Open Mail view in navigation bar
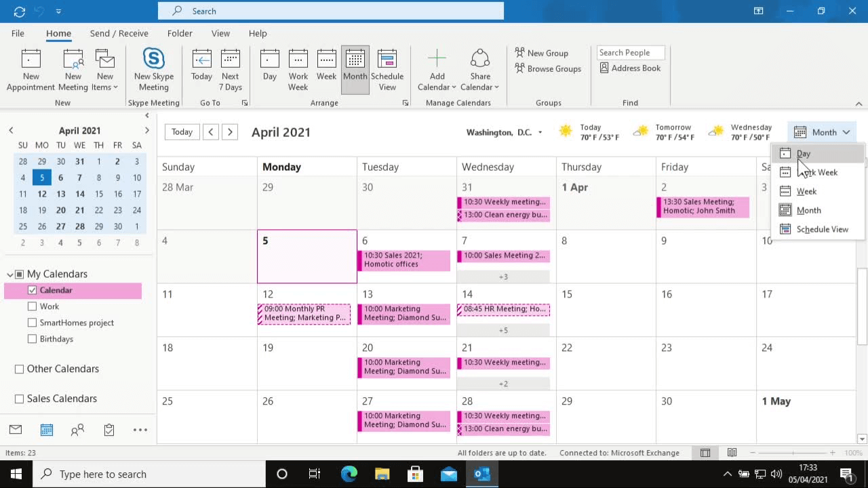Viewport: 868px width, 488px height. (16, 430)
